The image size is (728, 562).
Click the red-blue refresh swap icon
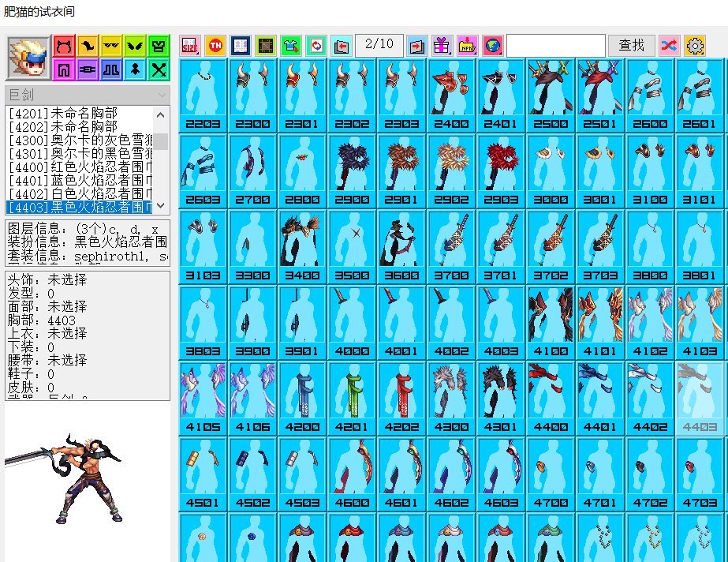pyautogui.click(x=316, y=46)
